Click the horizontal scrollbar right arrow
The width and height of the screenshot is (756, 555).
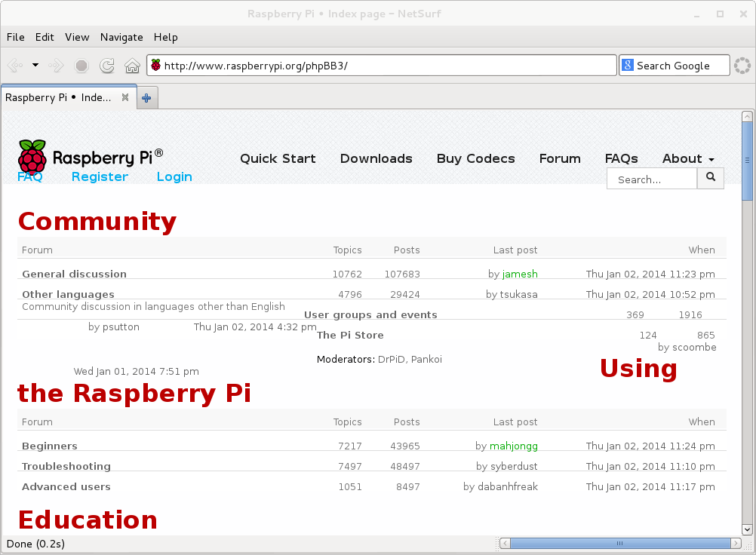click(736, 544)
